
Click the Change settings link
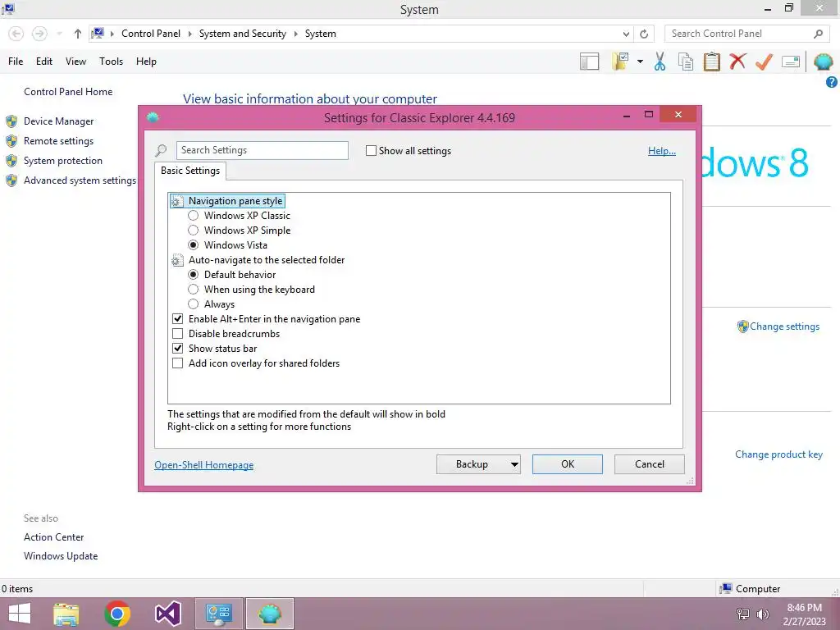coord(784,326)
